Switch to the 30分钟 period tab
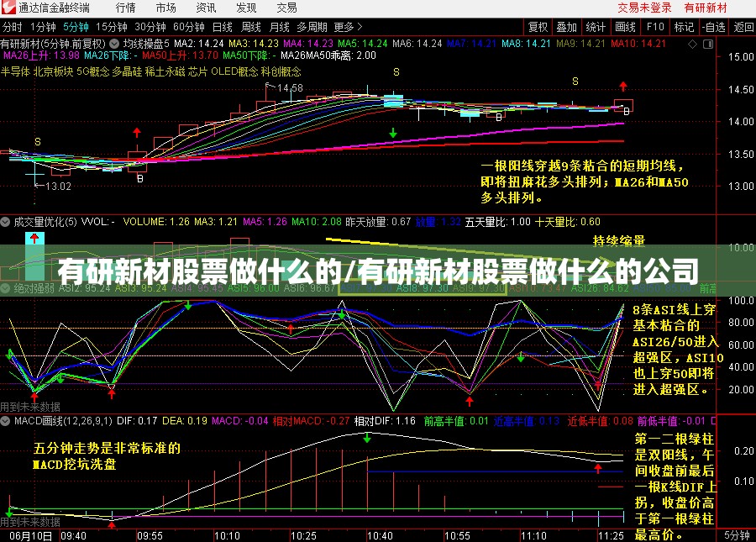The height and width of the screenshot is (542, 756). click(x=150, y=27)
